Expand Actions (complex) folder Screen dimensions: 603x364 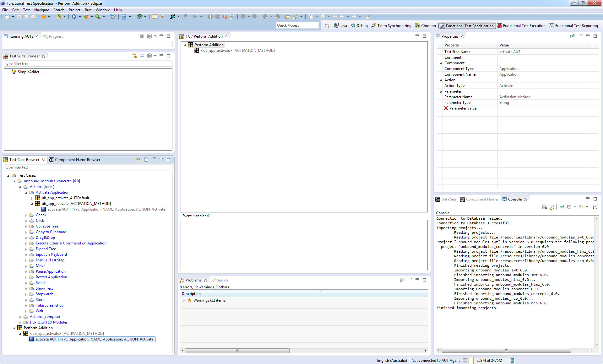(20, 317)
